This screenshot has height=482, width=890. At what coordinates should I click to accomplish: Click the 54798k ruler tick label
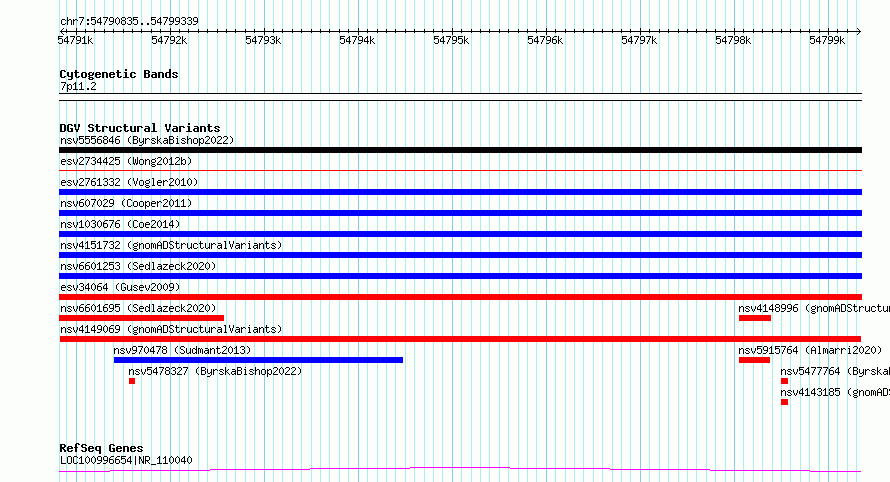(x=733, y=40)
